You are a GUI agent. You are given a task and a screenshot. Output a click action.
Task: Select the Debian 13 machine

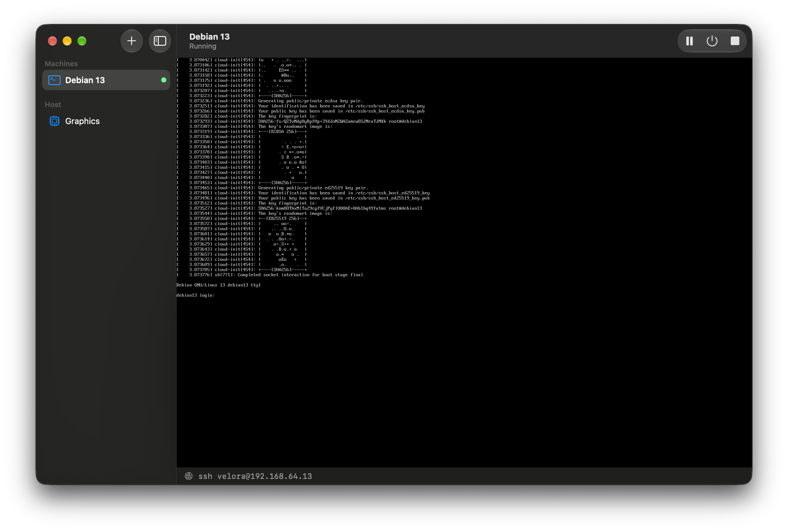[106, 80]
